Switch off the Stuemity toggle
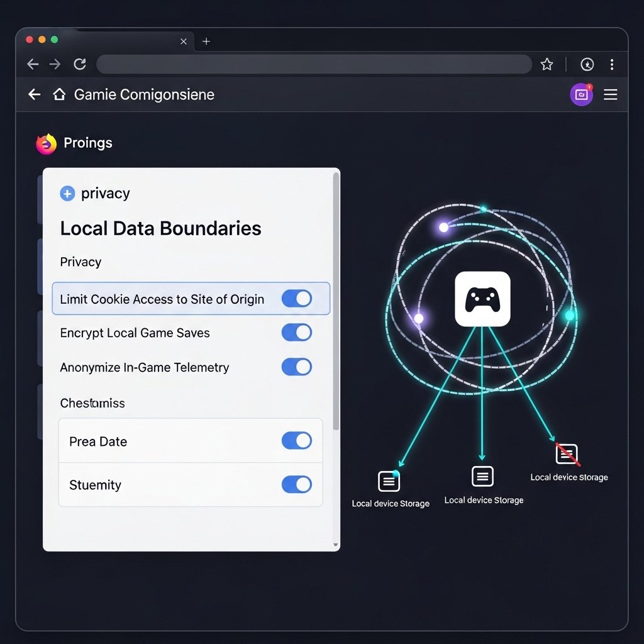 point(296,484)
